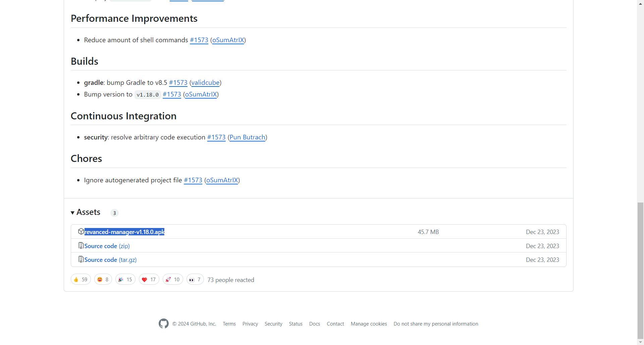
Task: Click the vertical scrollbar thumb
Action: pos(640,271)
